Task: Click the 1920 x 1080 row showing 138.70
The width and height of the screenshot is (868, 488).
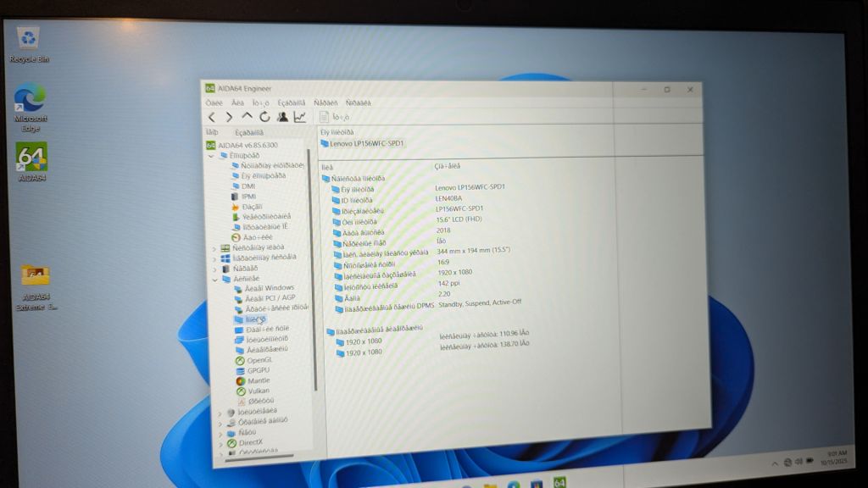Action: click(432, 349)
